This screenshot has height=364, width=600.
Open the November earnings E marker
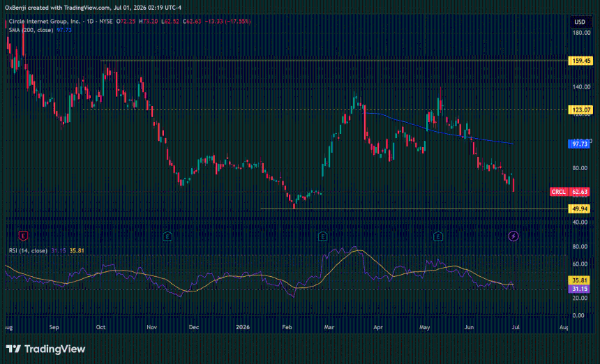pyautogui.click(x=167, y=236)
